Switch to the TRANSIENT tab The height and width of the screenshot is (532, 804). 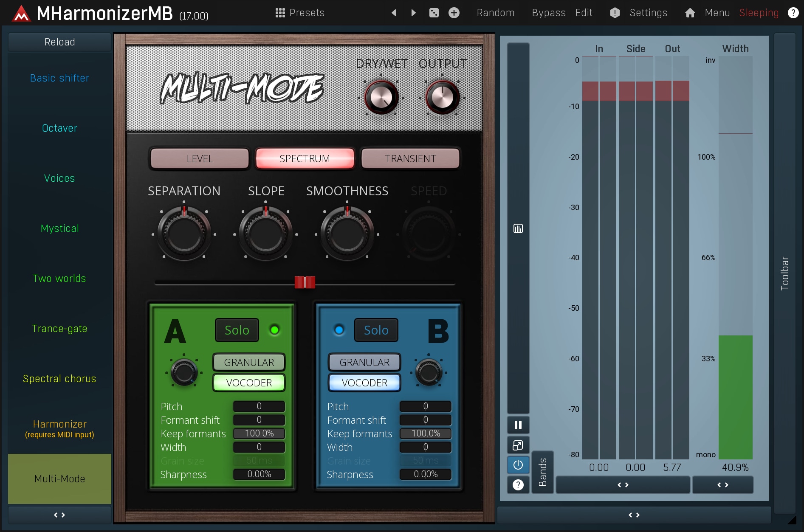(x=410, y=158)
